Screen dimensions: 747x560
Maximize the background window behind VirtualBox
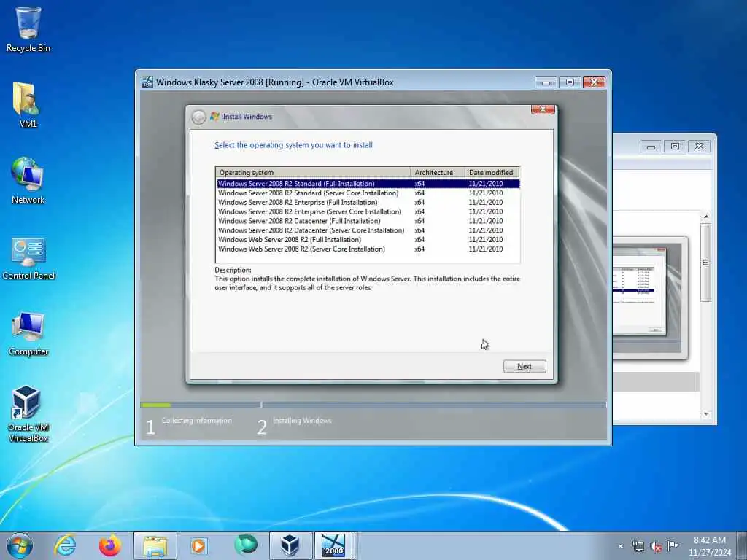[x=675, y=146]
